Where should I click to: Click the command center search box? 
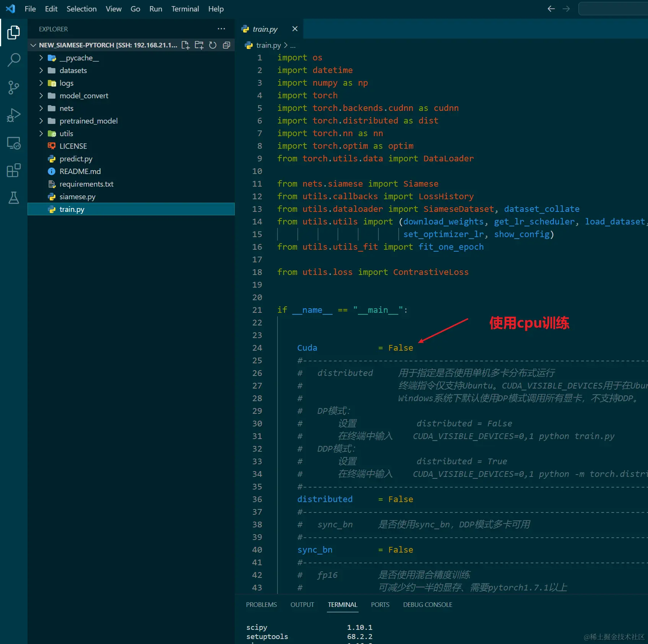[x=613, y=9]
